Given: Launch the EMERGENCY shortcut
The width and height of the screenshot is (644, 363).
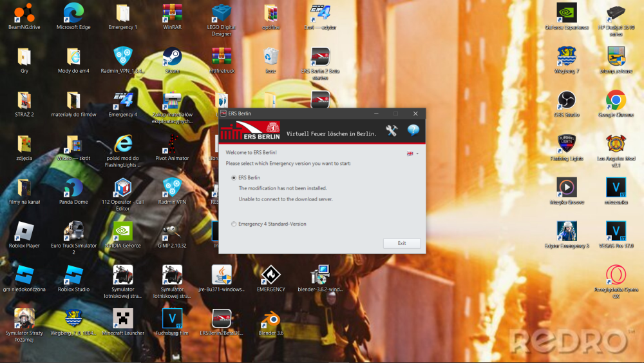Looking at the screenshot, I should [x=270, y=279].
